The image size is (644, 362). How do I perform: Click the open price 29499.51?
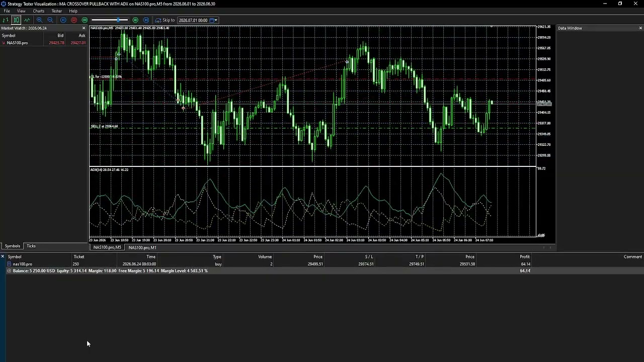315,264
